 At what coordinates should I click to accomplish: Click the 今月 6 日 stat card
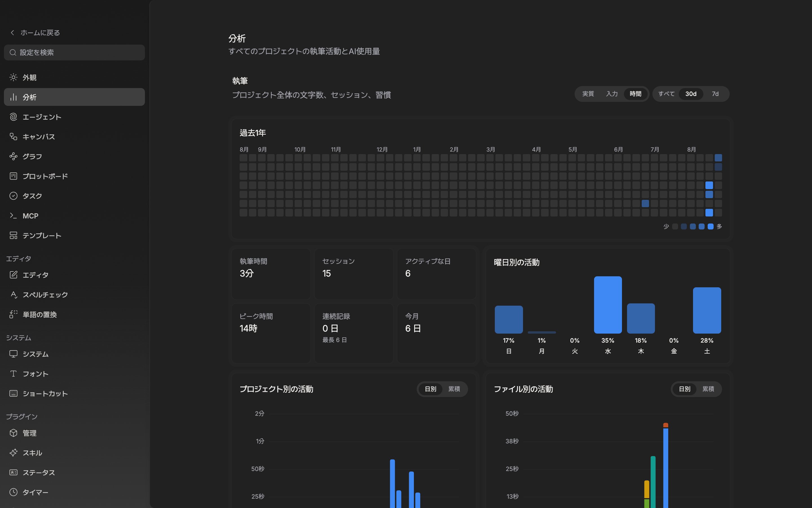436,333
